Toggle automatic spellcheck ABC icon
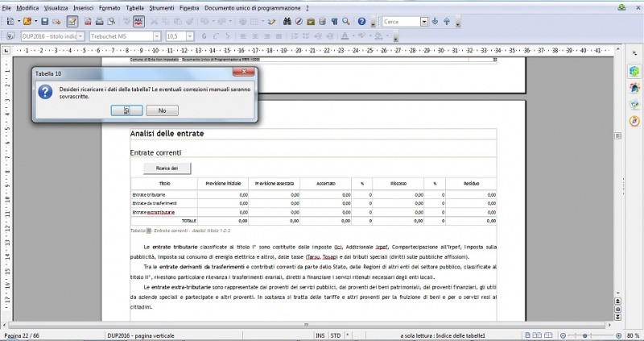644x341 pixels. coord(138,21)
